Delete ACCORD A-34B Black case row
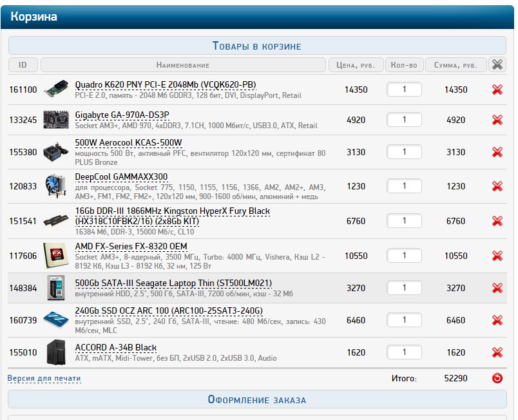The height and width of the screenshot is (420, 518). 497,352
